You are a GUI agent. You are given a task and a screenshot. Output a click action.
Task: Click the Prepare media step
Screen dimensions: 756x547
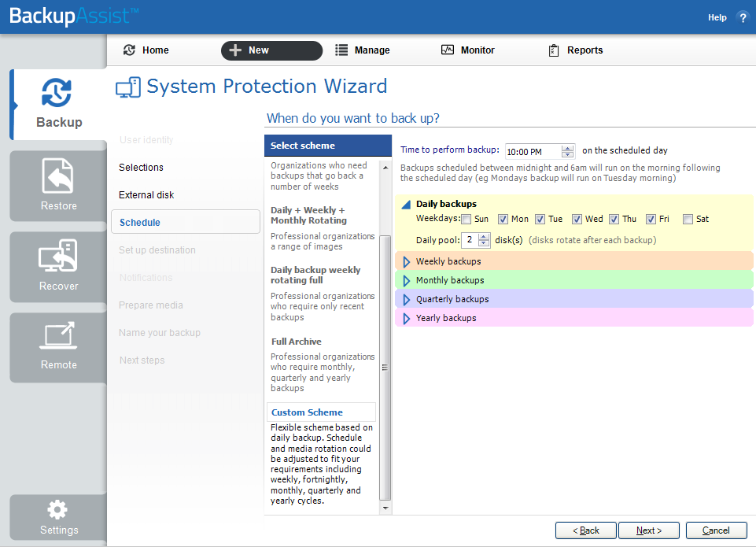[x=151, y=305]
